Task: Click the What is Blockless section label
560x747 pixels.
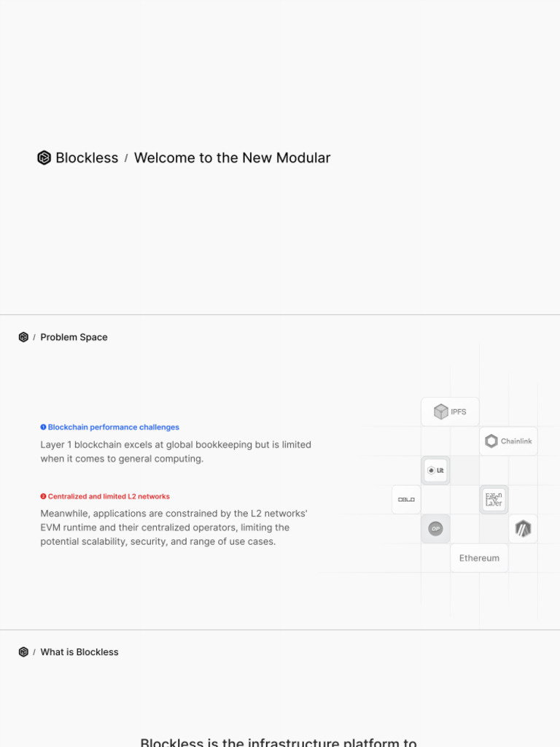Action: (x=79, y=652)
